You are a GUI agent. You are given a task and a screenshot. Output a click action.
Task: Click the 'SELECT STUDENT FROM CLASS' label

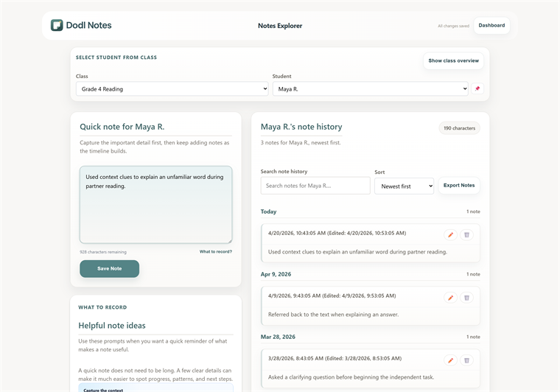[x=116, y=57]
